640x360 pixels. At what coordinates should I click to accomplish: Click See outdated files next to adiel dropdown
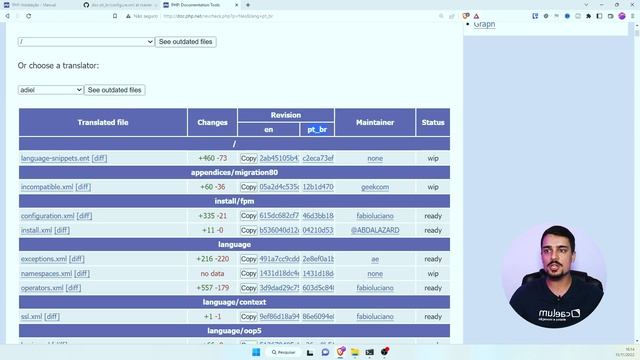point(115,90)
